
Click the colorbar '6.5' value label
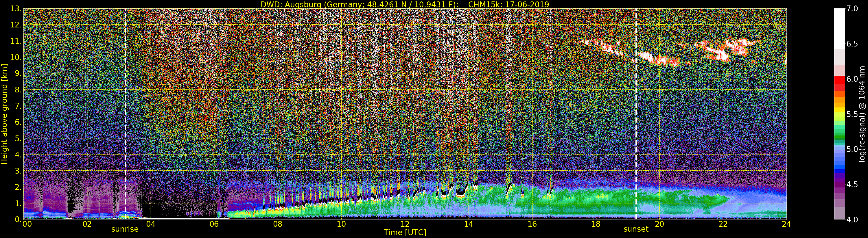[x=852, y=44]
